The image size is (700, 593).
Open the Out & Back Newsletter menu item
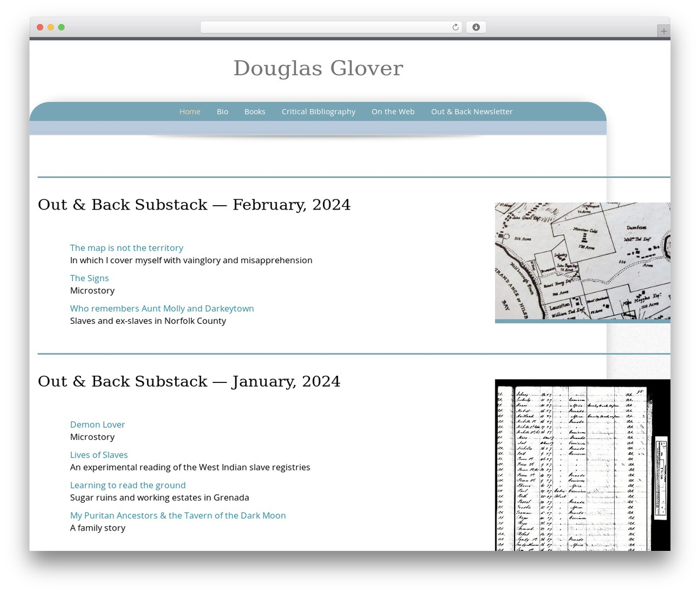click(472, 112)
